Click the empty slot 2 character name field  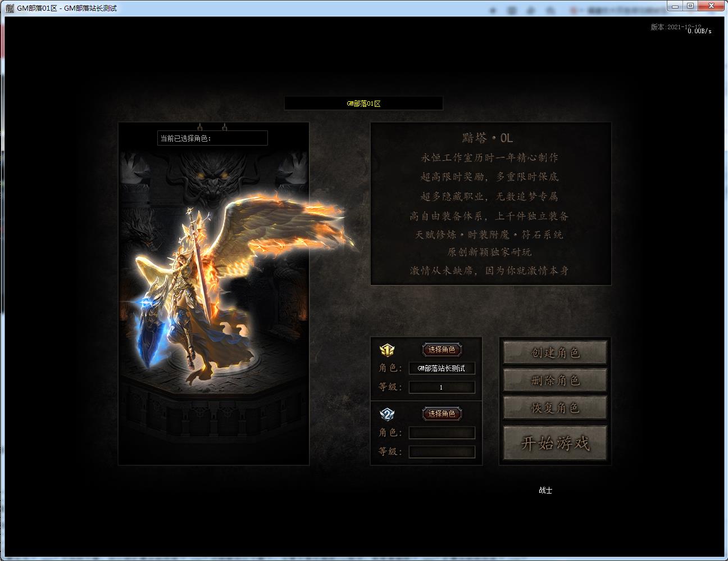click(x=442, y=433)
